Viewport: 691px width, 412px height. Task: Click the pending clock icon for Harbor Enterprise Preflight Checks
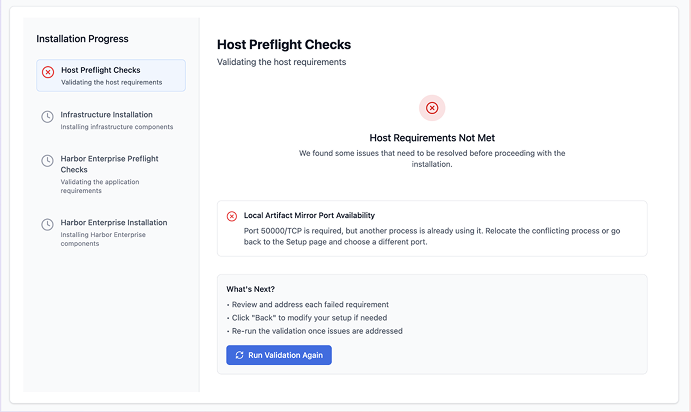point(48,161)
